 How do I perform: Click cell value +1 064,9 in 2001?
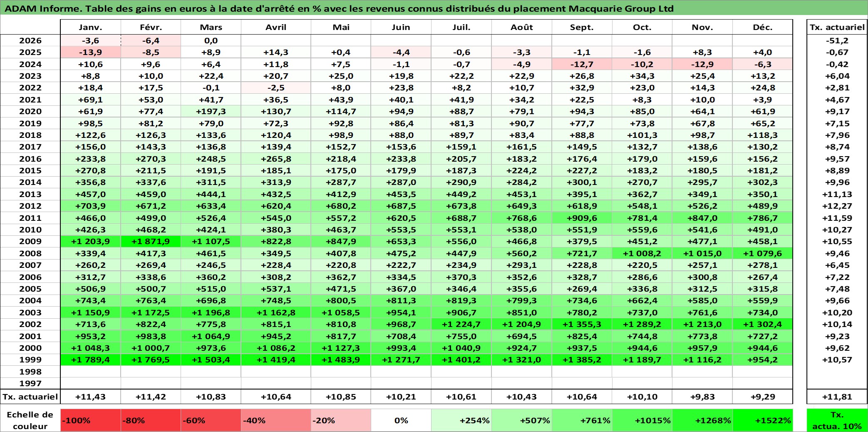[x=211, y=336]
